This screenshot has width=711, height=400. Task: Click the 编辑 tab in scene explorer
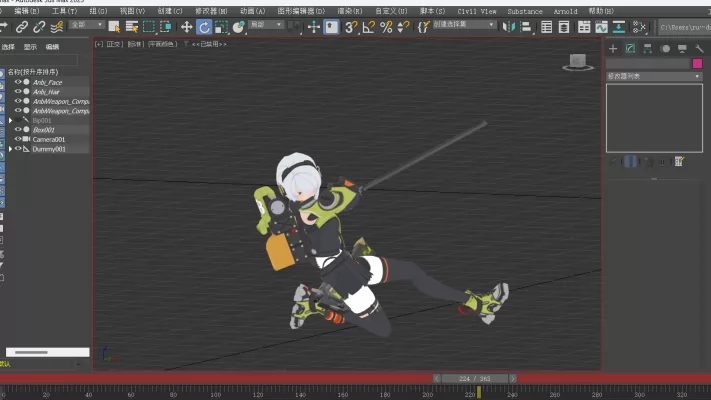52,47
